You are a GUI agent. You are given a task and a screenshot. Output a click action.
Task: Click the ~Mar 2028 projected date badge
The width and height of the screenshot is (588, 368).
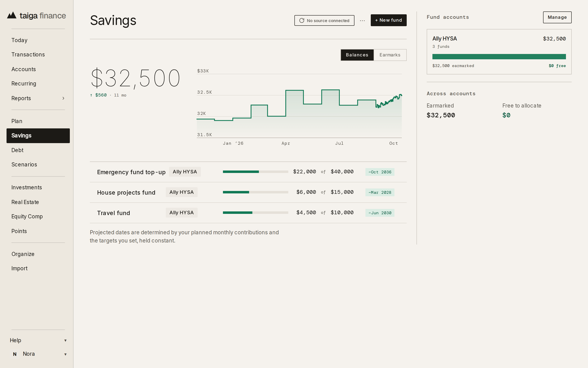380,193
